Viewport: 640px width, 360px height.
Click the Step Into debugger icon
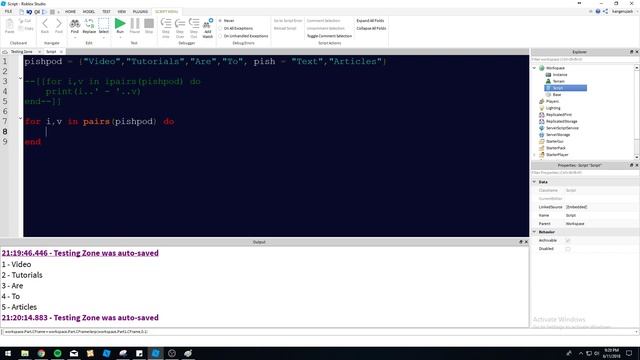(x=166, y=23)
